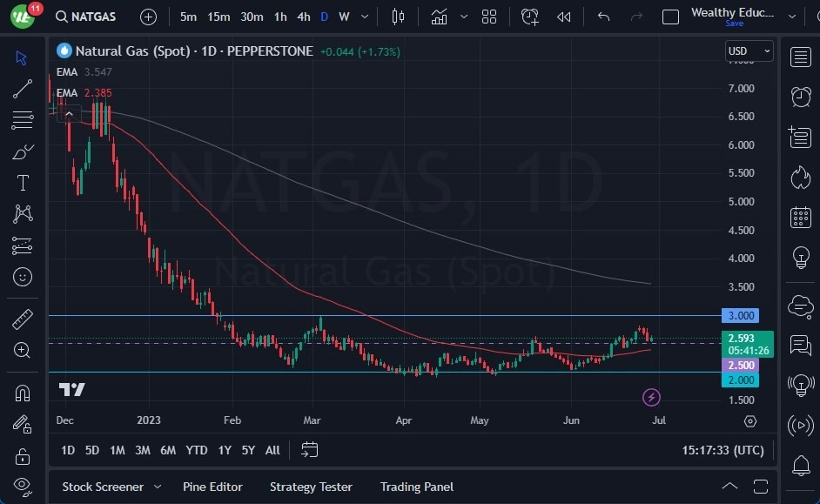820x504 pixels.
Task: Open the idea stream broadcast lightbulb
Action: tap(801, 386)
